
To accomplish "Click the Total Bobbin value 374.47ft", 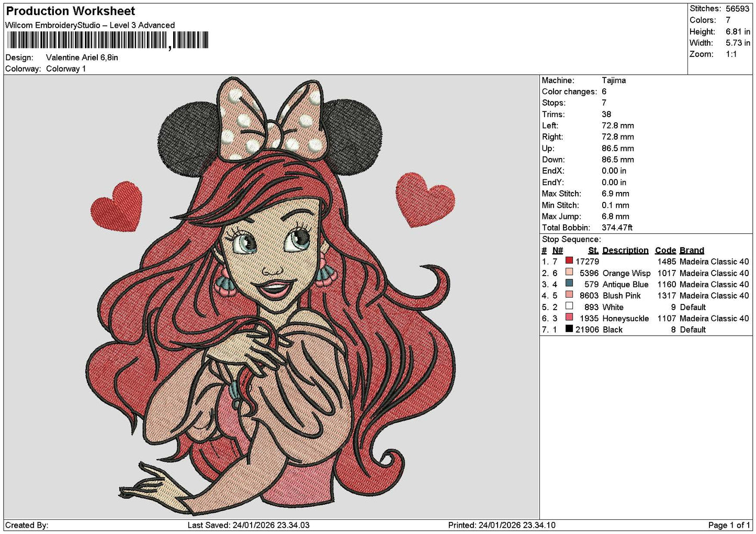I will 617,228.
